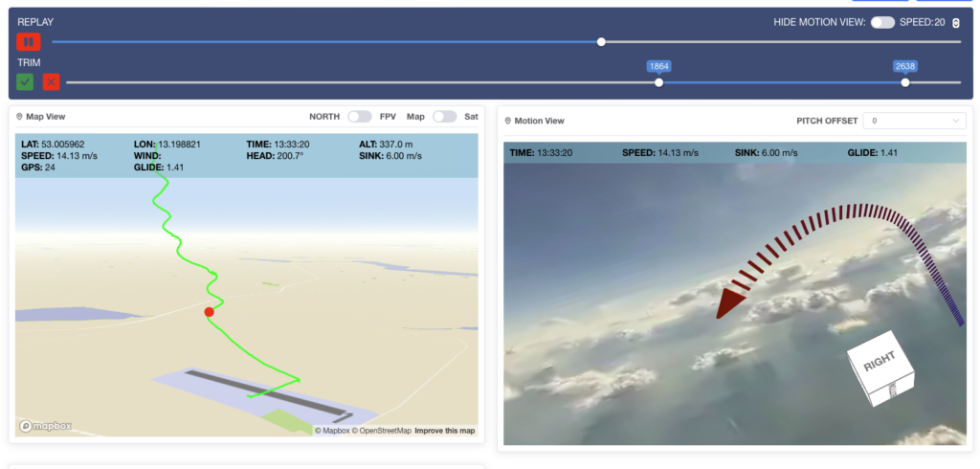Click the red motion arrow head
This screenshot has width=980, height=469.
(x=731, y=301)
